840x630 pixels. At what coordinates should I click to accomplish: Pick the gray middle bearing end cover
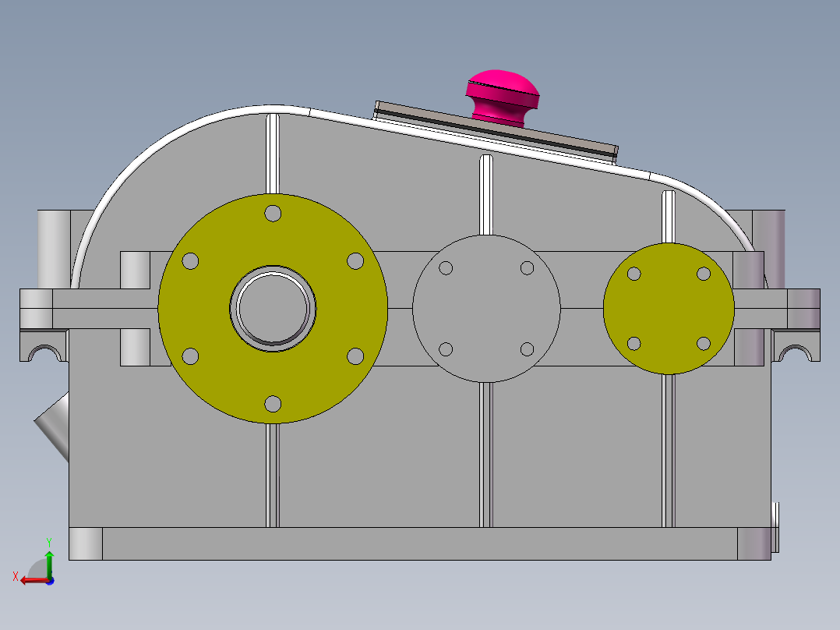point(486,308)
